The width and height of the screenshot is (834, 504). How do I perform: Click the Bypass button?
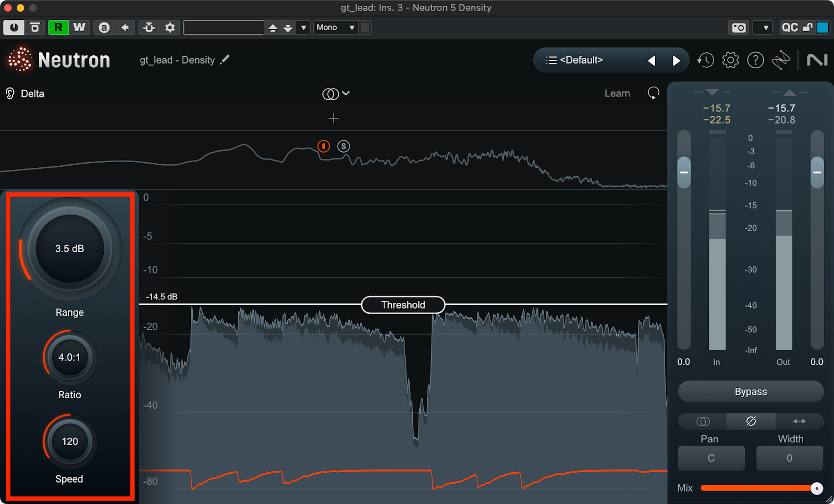tap(751, 392)
